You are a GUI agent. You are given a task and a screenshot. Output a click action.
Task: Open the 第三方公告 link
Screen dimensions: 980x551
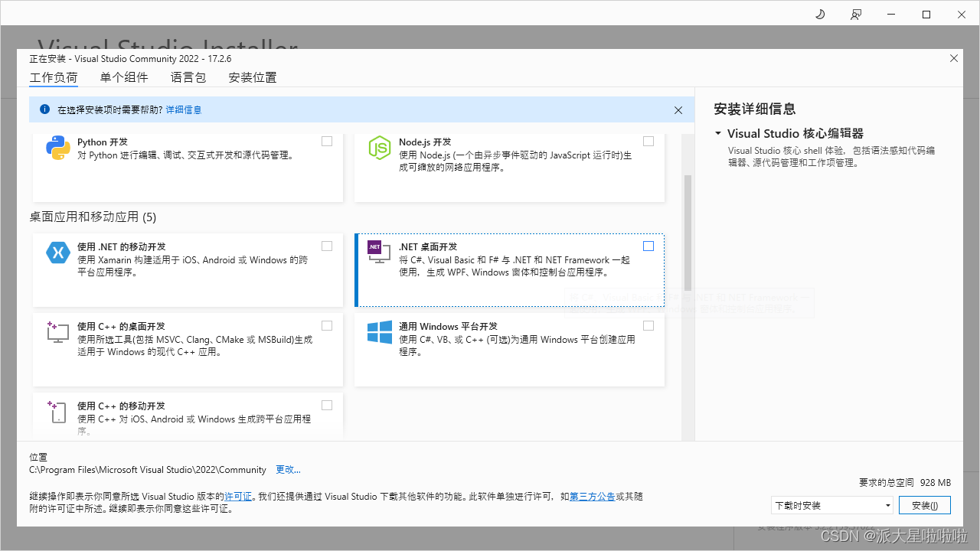(x=593, y=497)
